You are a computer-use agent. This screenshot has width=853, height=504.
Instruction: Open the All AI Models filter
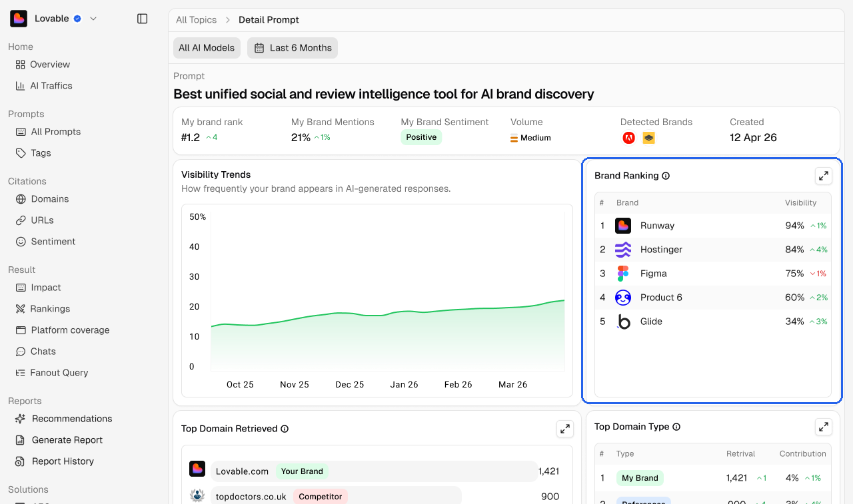pyautogui.click(x=207, y=48)
